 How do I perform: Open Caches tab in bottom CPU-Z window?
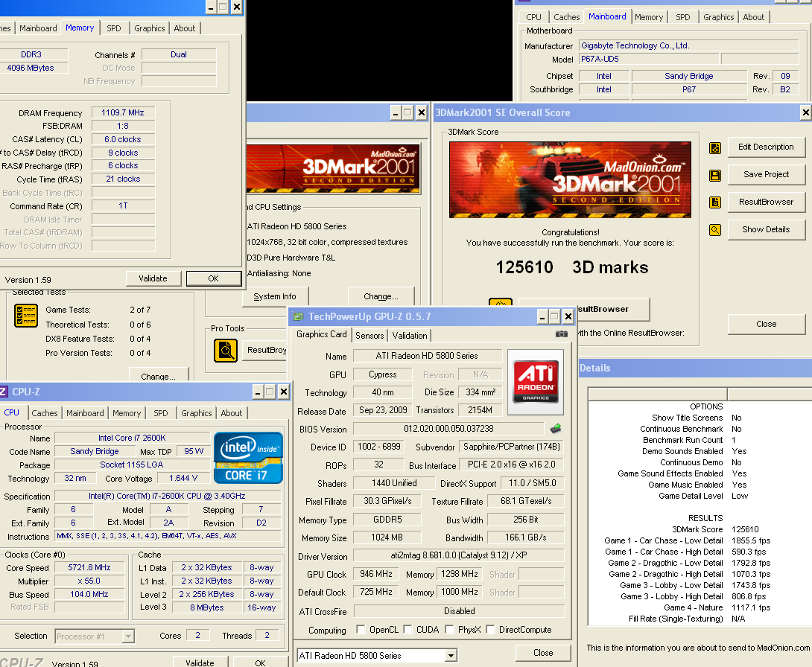[x=45, y=413]
